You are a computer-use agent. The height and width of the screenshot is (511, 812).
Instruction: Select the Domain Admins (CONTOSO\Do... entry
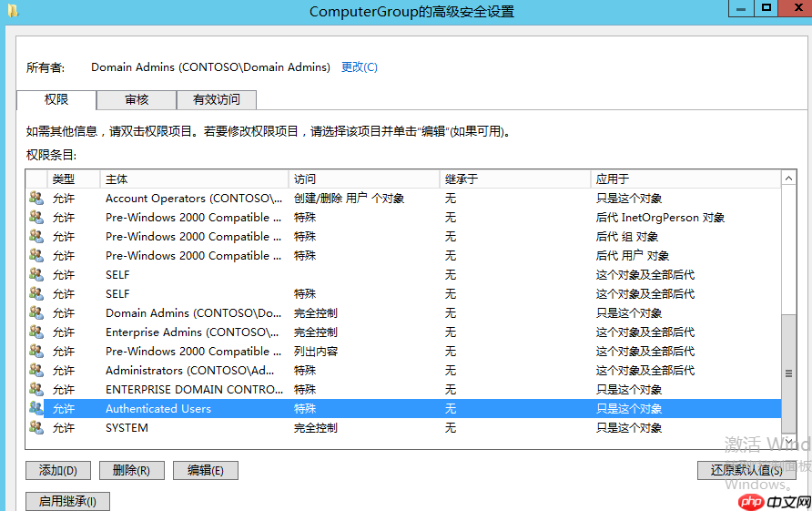pos(194,313)
